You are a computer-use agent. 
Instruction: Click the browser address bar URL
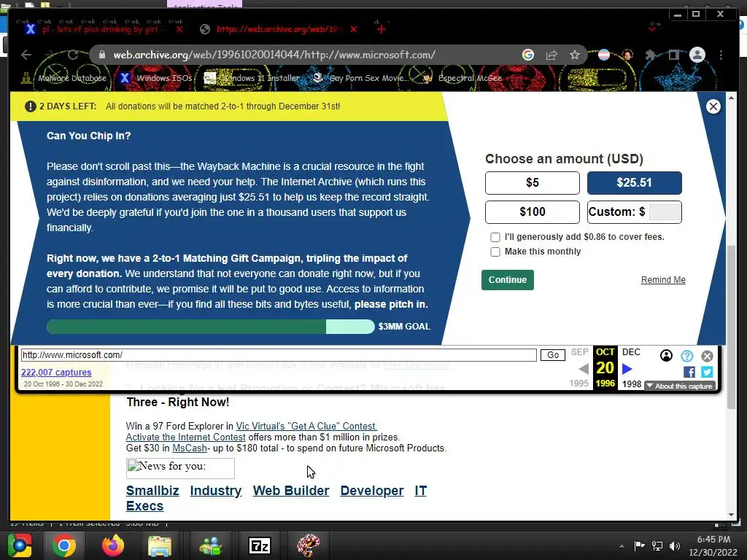pyautogui.click(x=274, y=55)
